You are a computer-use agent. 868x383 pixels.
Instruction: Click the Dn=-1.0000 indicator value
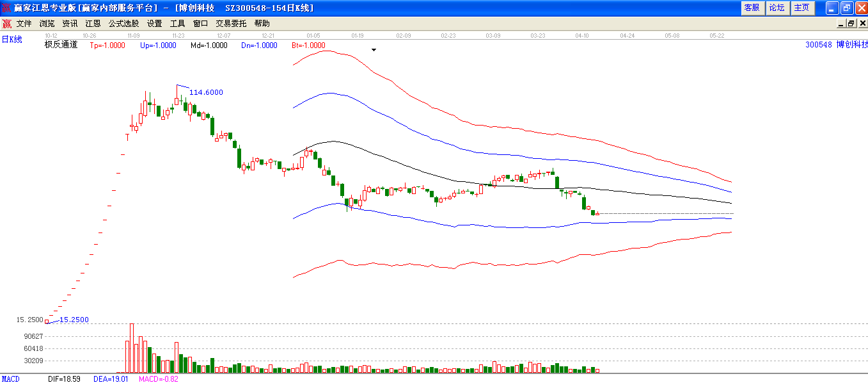click(x=259, y=45)
